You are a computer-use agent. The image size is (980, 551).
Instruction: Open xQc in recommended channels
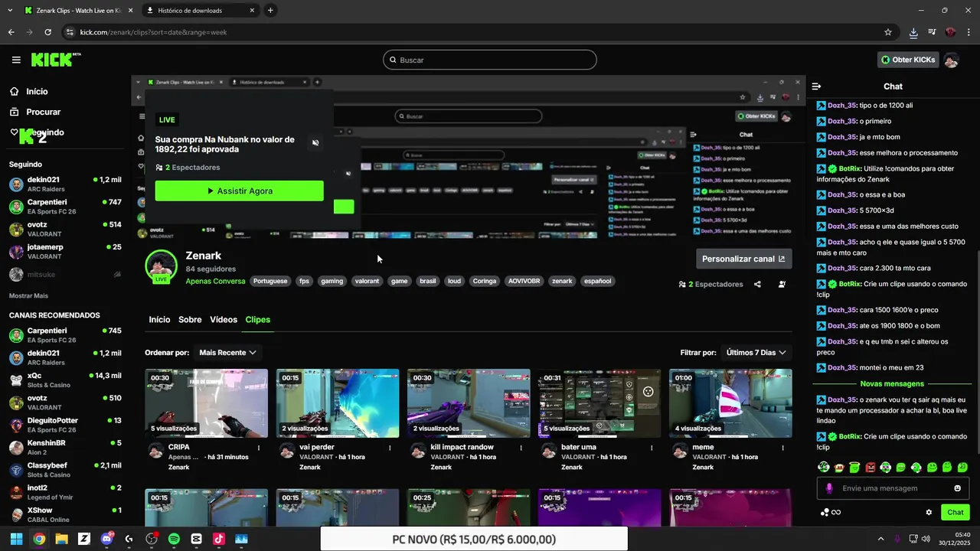coord(65,380)
